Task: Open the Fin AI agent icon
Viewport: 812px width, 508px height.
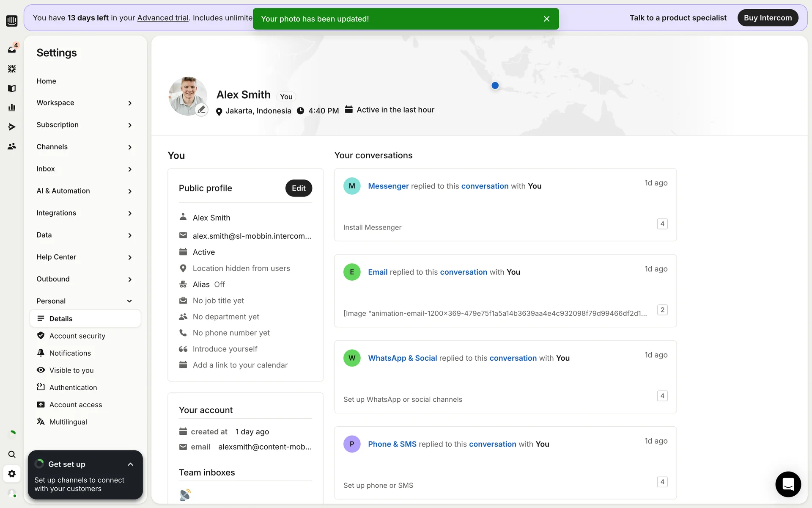Action: [12, 69]
